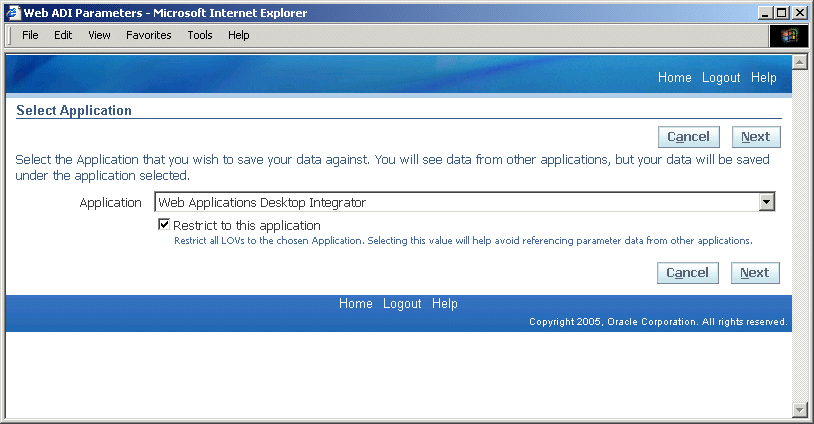Open the View menu
The width and height of the screenshot is (814, 424).
tap(99, 35)
